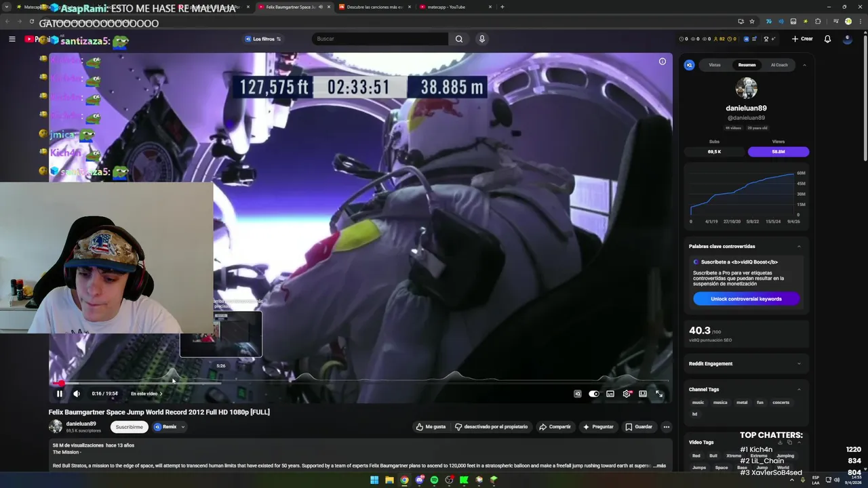Open the Windows Start menu
Viewport: 868px width, 488px height.
pyautogui.click(x=374, y=480)
